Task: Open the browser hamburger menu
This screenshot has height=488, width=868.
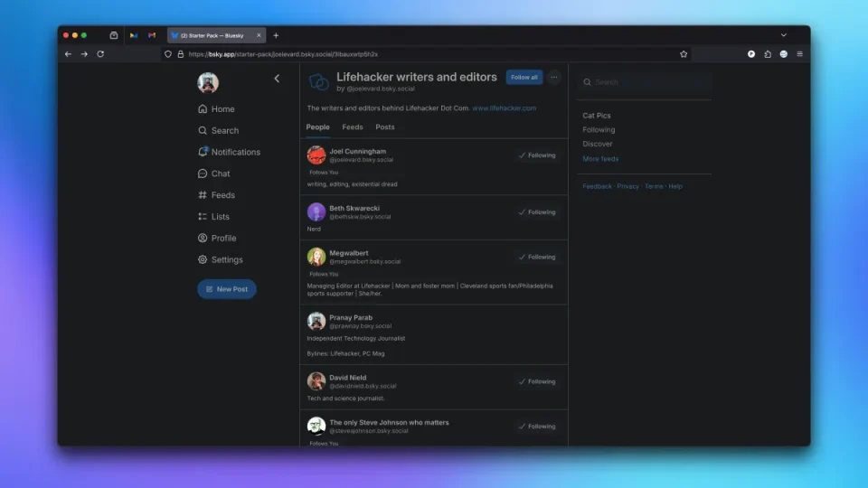Action: (800, 54)
